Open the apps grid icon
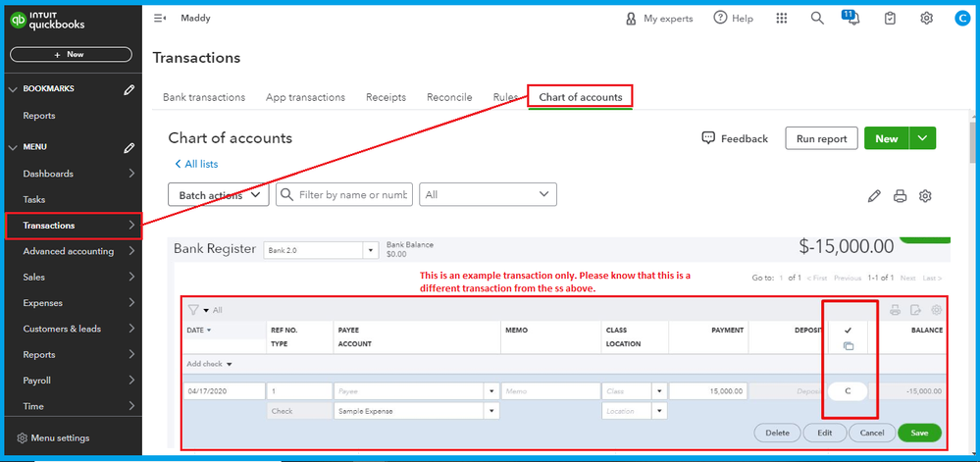The width and height of the screenshot is (980, 462). (x=781, y=18)
